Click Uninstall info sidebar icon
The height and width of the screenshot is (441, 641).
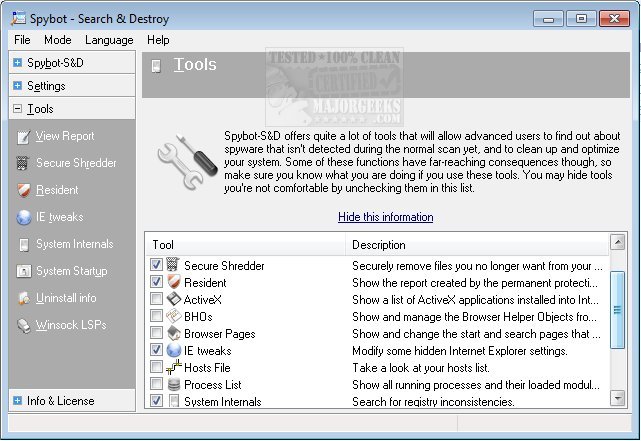point(24,298)
